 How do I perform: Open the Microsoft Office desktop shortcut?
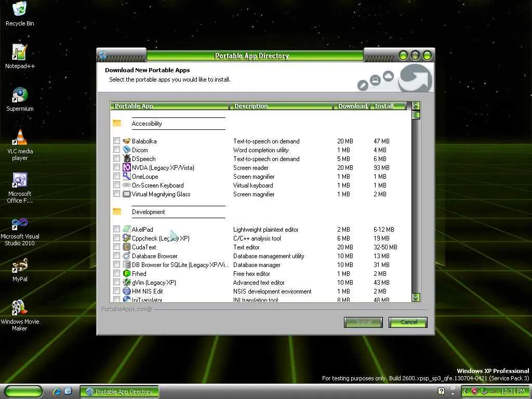coord(20,188)
